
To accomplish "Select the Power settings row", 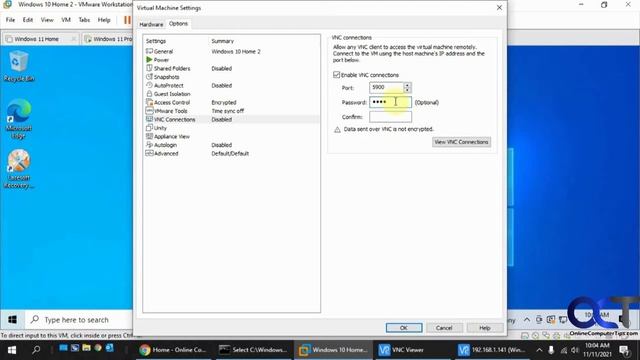I will click(x=231, y=60).
